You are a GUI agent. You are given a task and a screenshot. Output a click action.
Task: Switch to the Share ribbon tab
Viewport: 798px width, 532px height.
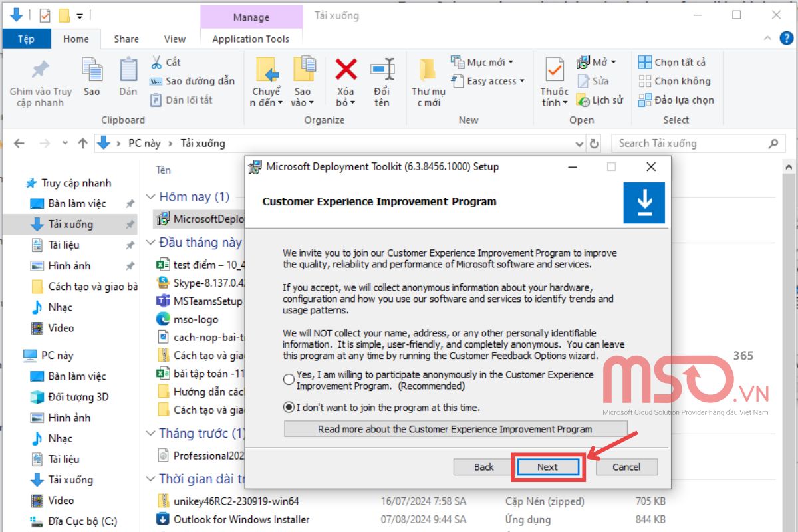[x=126, y=39]
